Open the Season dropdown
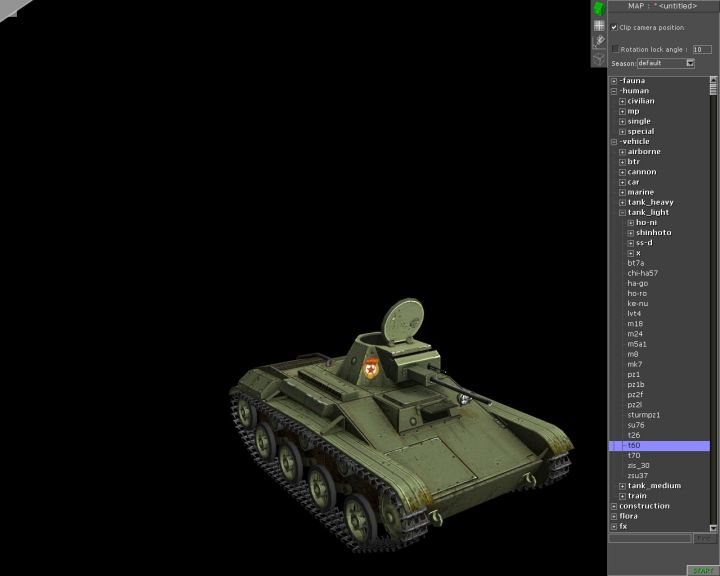This screenshot has height=576, width=720. (x=689, y=63)
